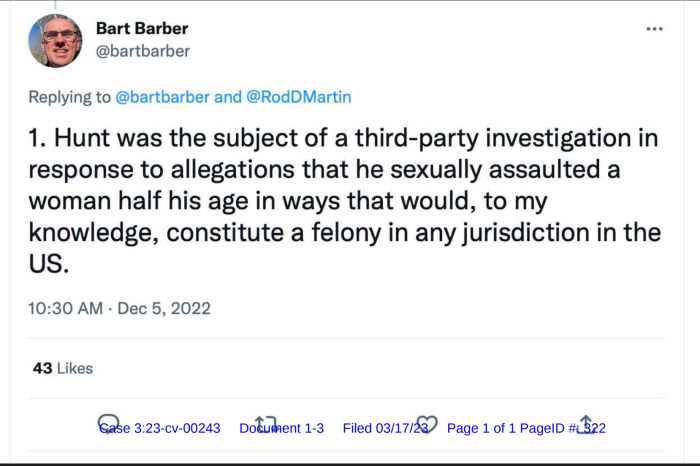The height and width of the screenshot is (466, 700).
Task: View the 43 Likes list
Action: [x=63, y=368]
